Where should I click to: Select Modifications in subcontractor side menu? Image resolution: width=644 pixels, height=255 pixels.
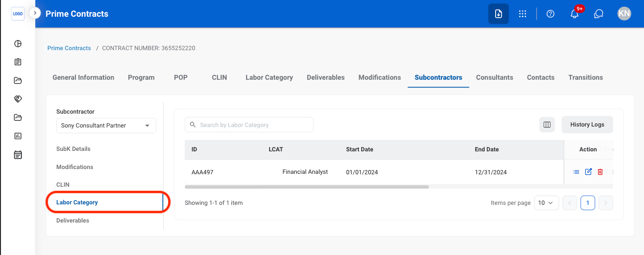point(75,167)
